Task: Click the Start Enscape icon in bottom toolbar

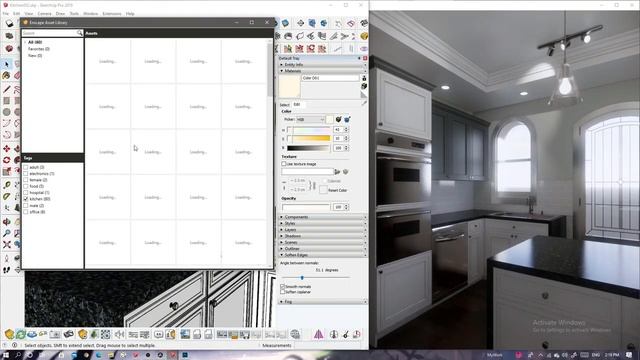Action: 9,334
